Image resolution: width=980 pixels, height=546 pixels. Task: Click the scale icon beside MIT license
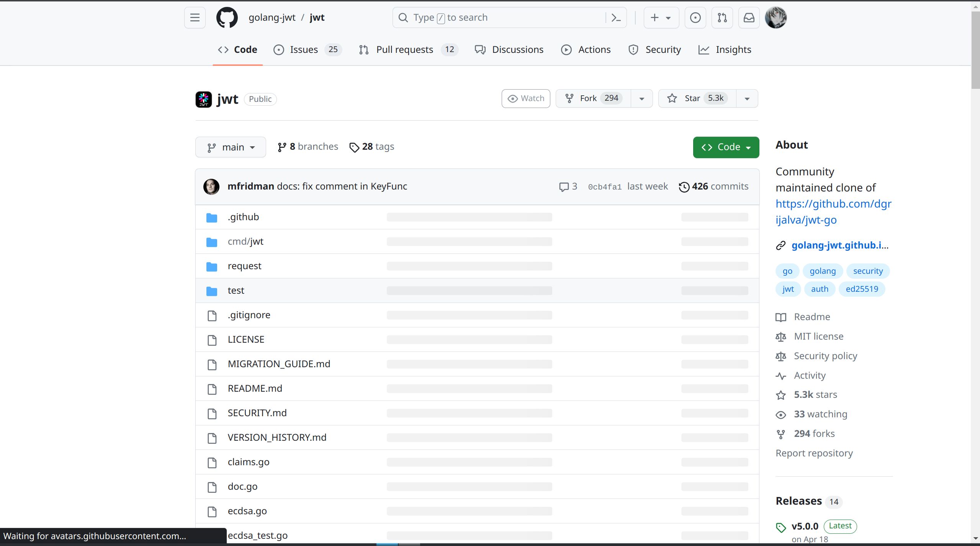click(x=780, y=337)
